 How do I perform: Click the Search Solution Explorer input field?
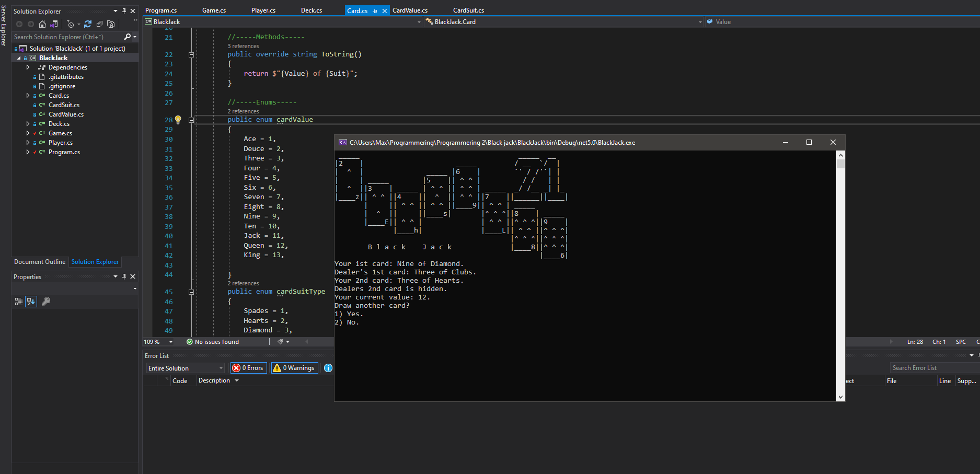[x=68, y=37]
